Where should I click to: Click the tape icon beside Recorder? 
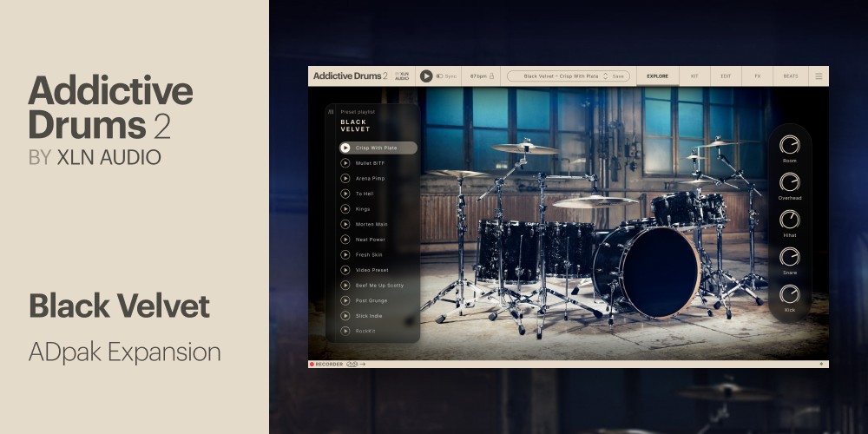click(x=352, y=364)
